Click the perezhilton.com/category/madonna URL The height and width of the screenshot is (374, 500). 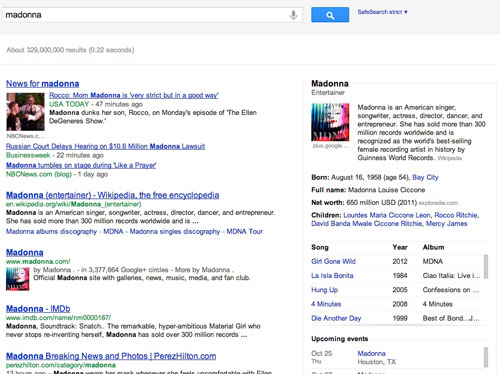tap(61, 365)
